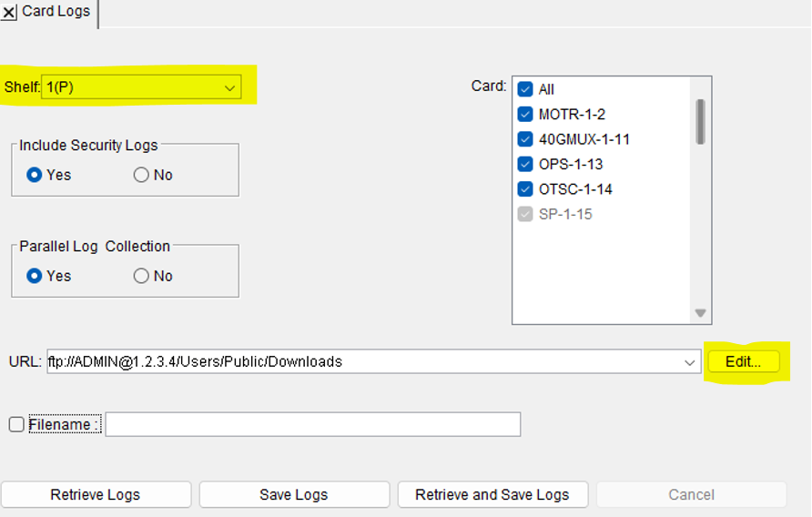Select No for Include Security Logs
812x517 pixels.
click(141, 175)
